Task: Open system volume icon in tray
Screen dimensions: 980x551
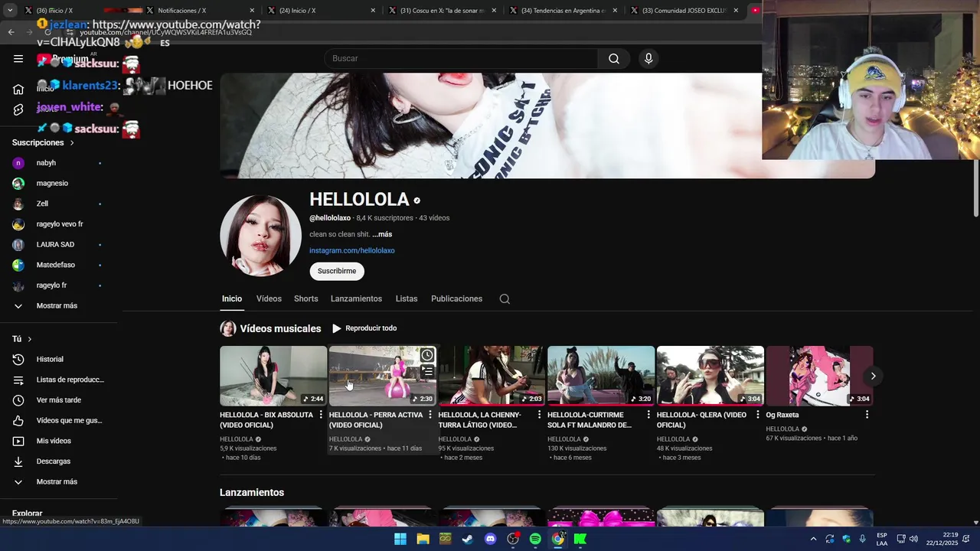Action: [x=913, y=539]
